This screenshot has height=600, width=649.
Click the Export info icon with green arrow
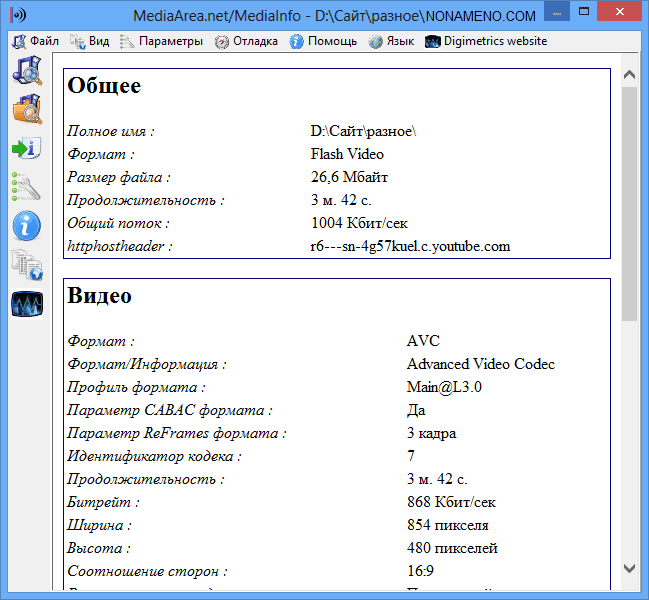tap(27, 148)
